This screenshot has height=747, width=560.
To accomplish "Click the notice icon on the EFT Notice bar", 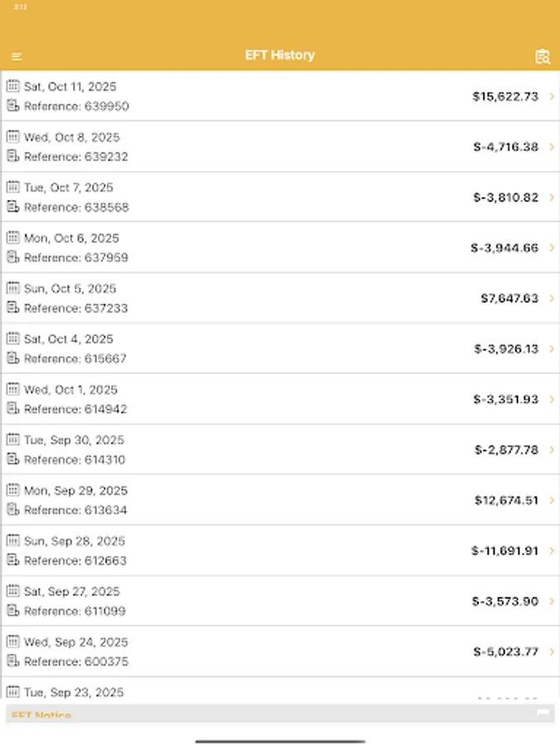I will [543, 712].
